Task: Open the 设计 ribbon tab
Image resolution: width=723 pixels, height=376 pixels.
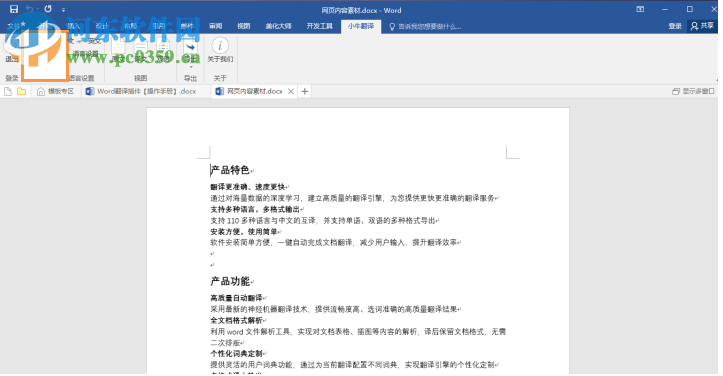Action: (102, 26)
